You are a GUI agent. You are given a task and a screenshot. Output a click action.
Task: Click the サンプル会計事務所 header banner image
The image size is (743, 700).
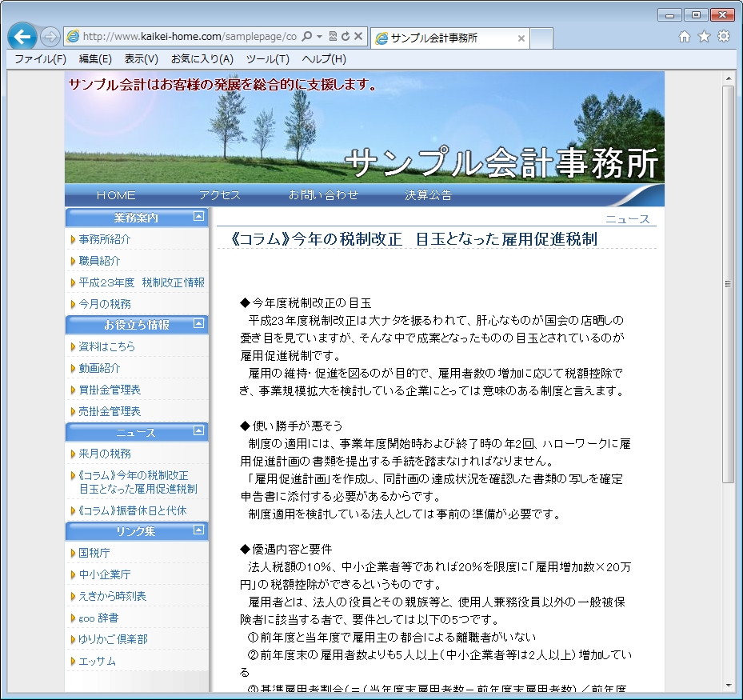[x=365, y=127]
